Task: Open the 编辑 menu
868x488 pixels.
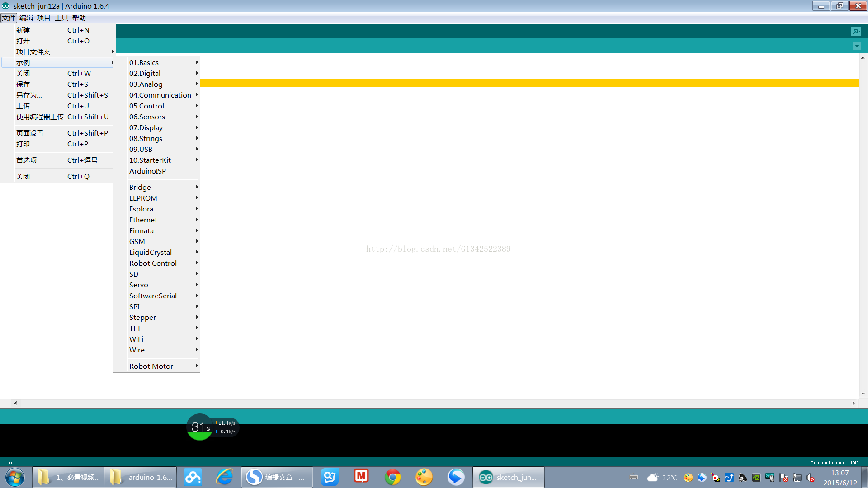Action: click(26, 18)
